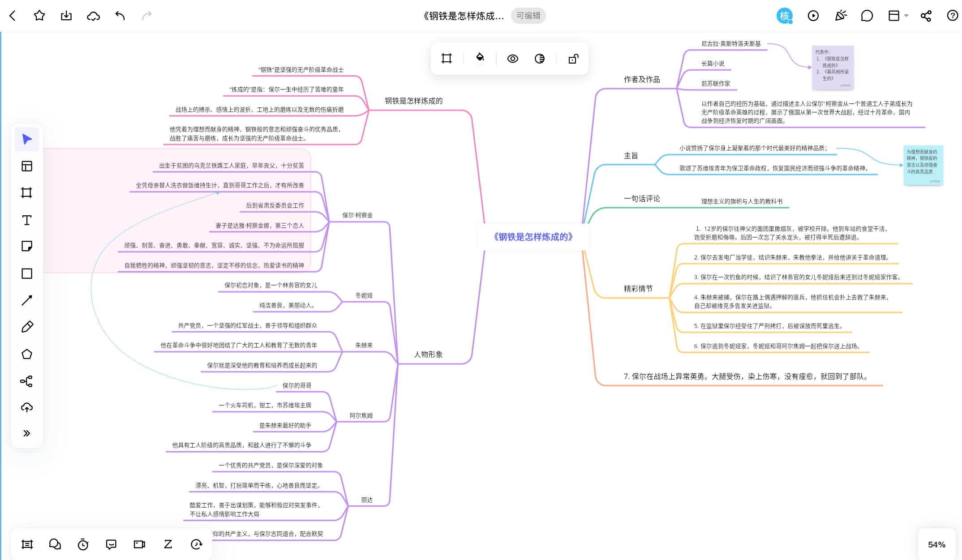Screen dimensions: 962x560
Task: Click the 可编辑 status badge
Action: [528, 16]
